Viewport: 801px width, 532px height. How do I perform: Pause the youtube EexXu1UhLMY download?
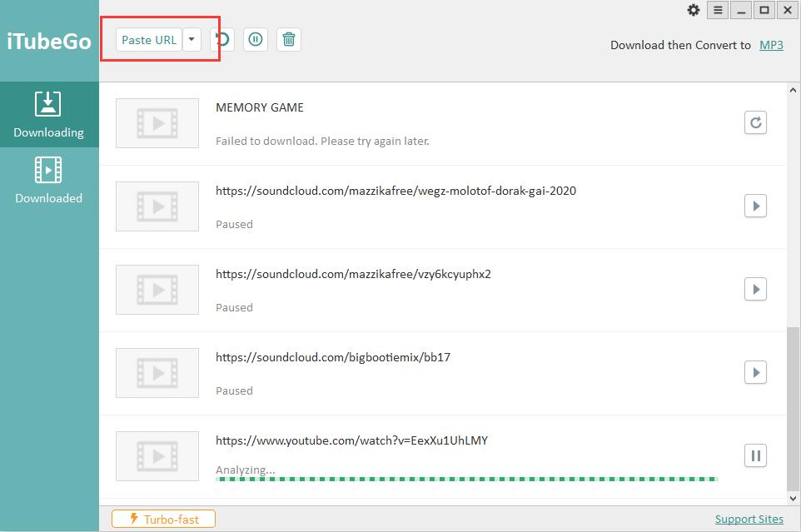755,455
